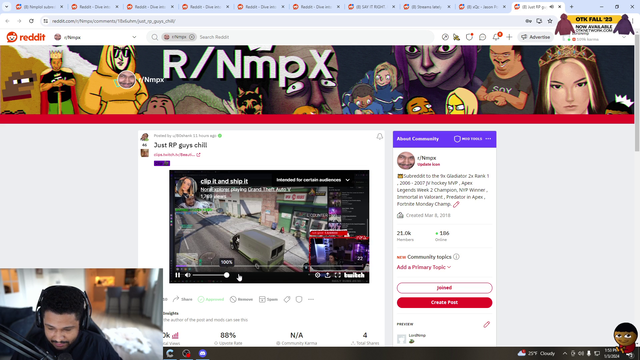640x360 pixels.
Task: Click the Joined button
Action: [444, 288]
